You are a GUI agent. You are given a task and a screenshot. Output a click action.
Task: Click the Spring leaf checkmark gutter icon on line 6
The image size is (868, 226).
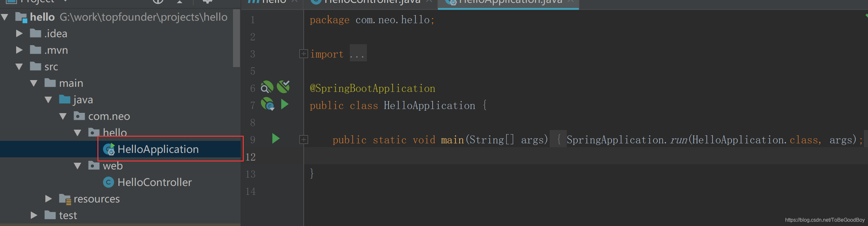pyautogui.click(x=283, y=87)
